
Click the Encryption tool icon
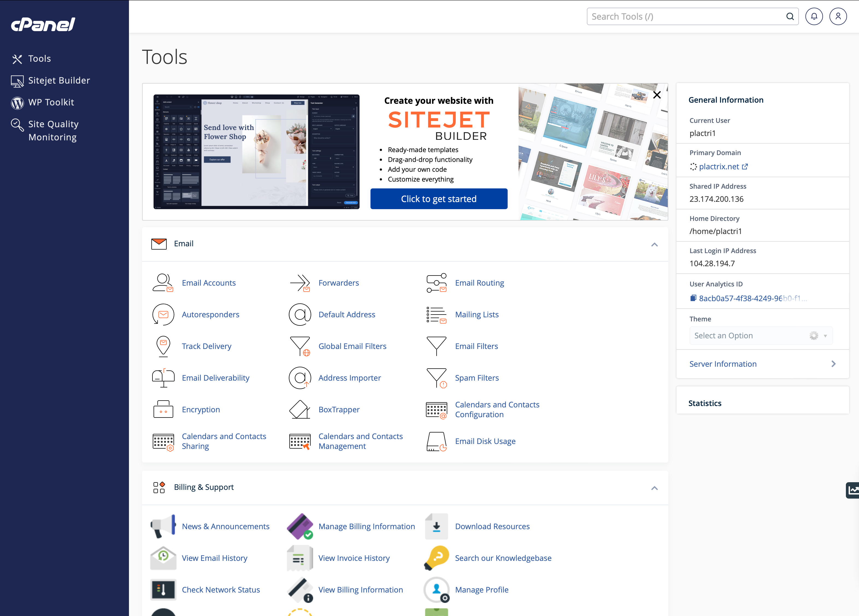[163, 409]
